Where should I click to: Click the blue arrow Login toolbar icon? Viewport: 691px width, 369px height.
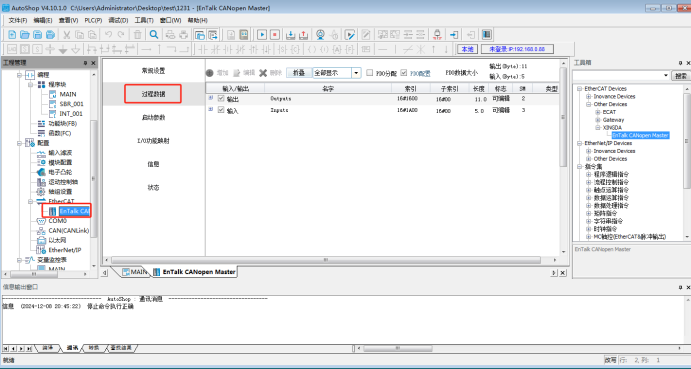pos(454,34)
